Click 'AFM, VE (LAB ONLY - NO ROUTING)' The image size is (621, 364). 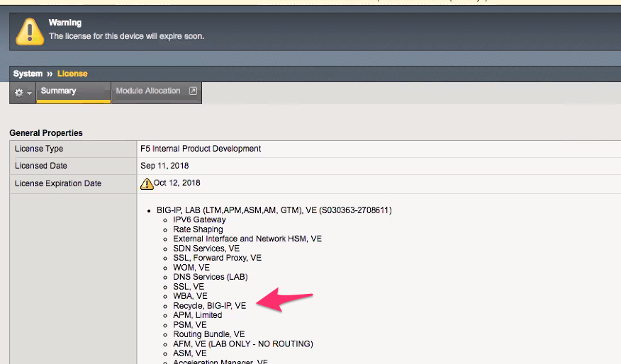click(242, 344)
